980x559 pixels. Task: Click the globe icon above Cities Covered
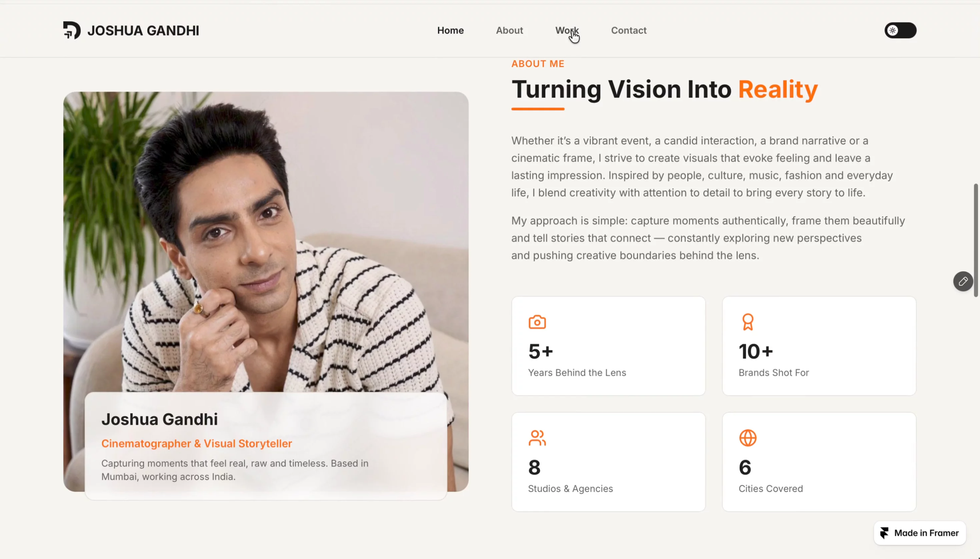click(x=747, y=438)
